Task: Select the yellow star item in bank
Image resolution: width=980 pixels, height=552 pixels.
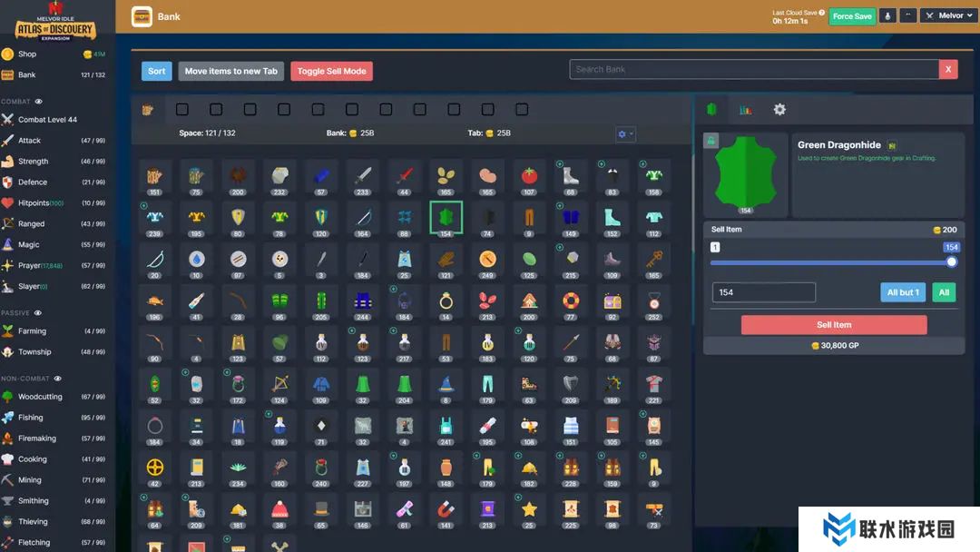Action: point(529,509)
